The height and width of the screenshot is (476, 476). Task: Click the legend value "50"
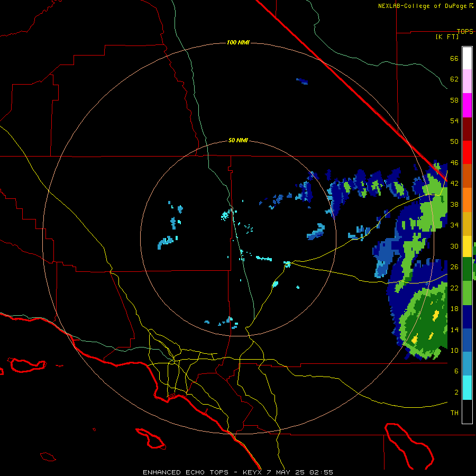pos(454,142)
